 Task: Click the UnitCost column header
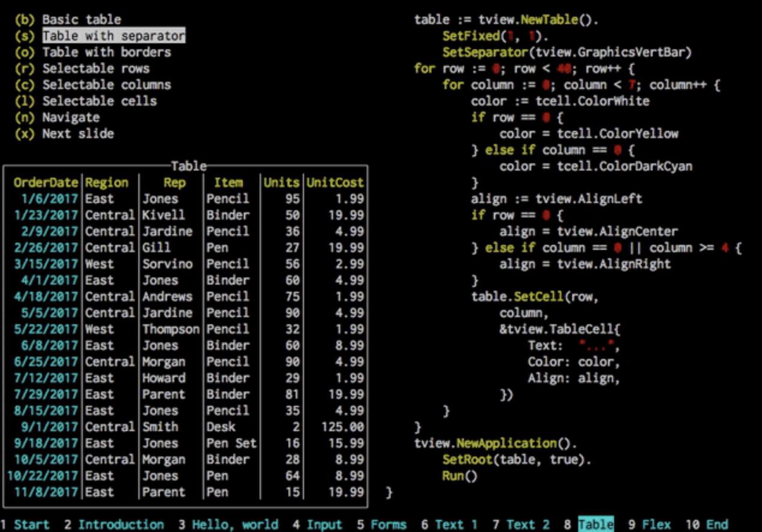335,183
